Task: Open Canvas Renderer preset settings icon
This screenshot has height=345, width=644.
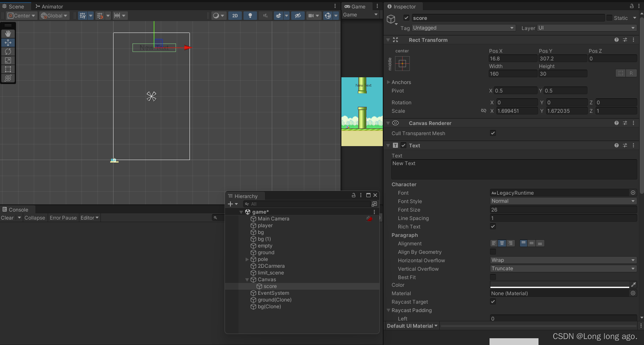Action: (625, 123)
